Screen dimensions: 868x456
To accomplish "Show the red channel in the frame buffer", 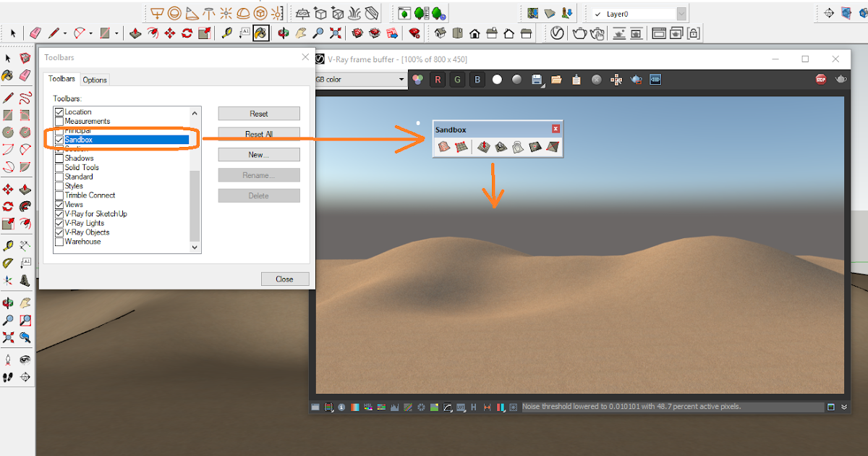I will point(438,80).
